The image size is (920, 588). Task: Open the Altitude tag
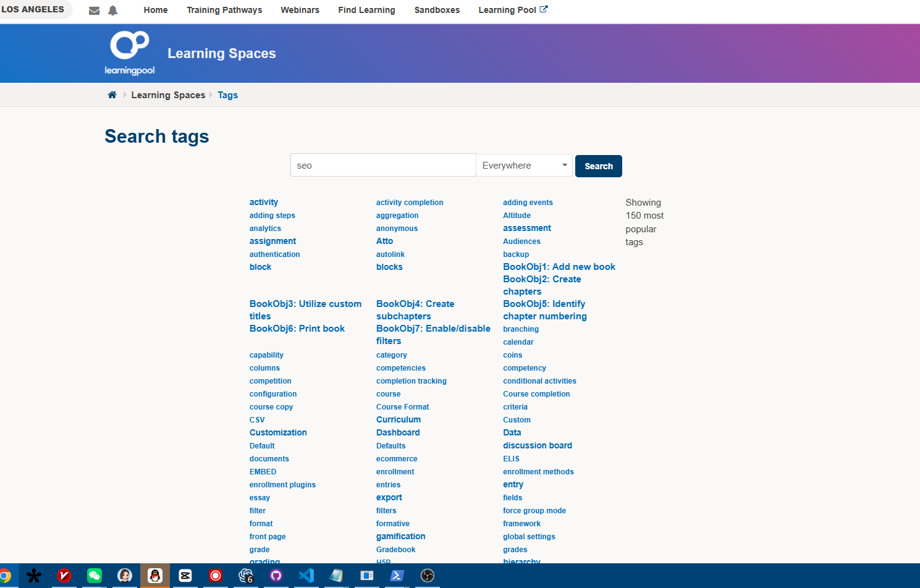(x=517, y=216)
